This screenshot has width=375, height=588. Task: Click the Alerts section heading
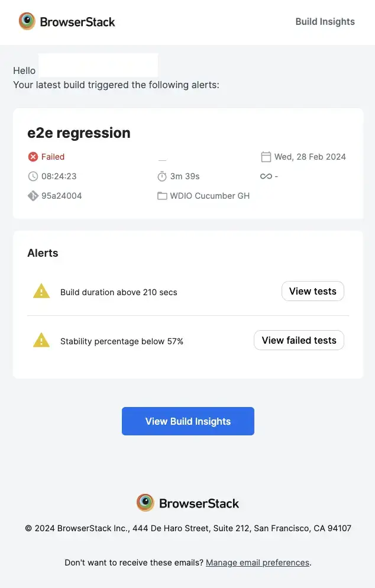[43, 253]
